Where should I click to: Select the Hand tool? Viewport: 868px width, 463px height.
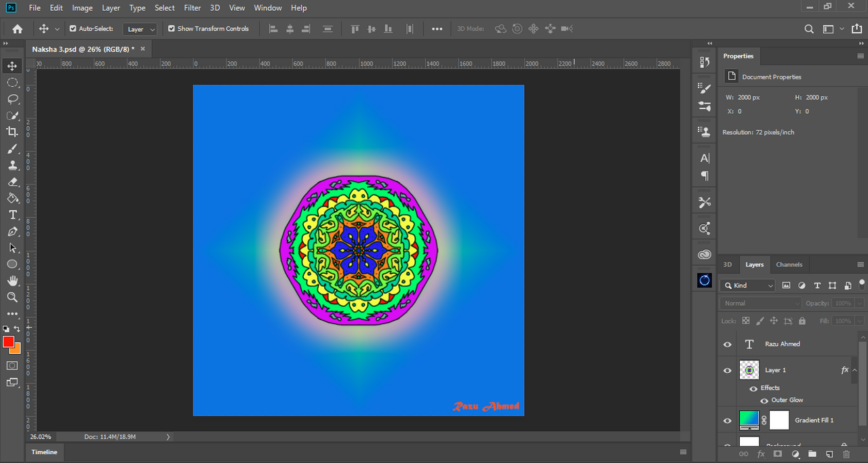click(12, 281)
